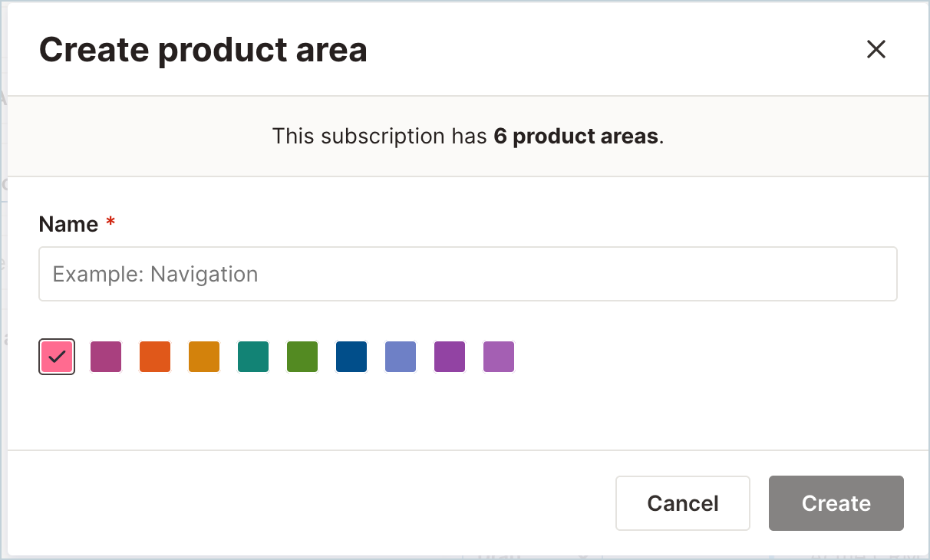Viewport: 930px width, 560px height.
Task: Choose the plum magenta color swatch
Action: [106, 357]
